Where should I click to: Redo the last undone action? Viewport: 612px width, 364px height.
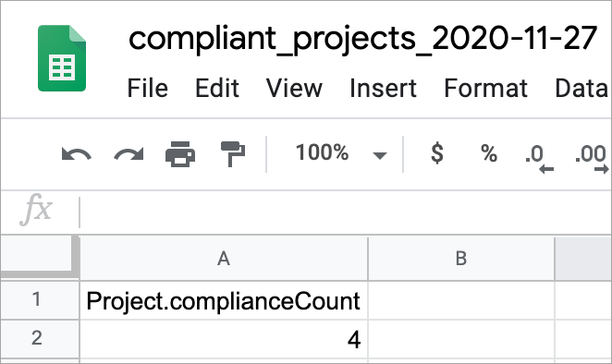point(129,153)
